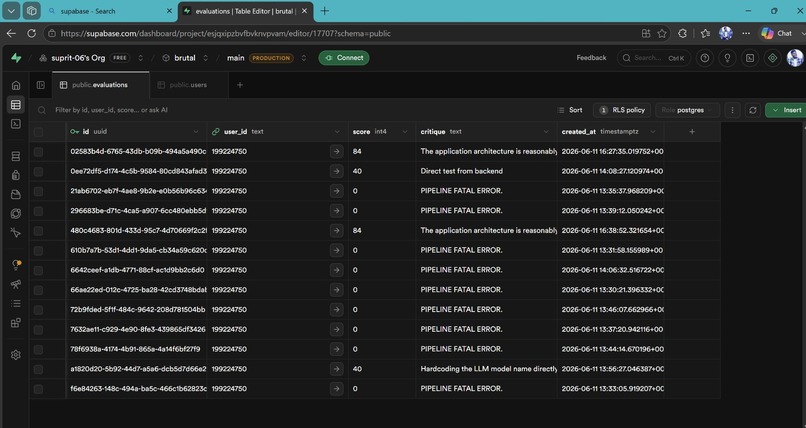The height and width of the screenshot is (428, 806).
Task: Click the green Connect button
Action: click(344, 58)
